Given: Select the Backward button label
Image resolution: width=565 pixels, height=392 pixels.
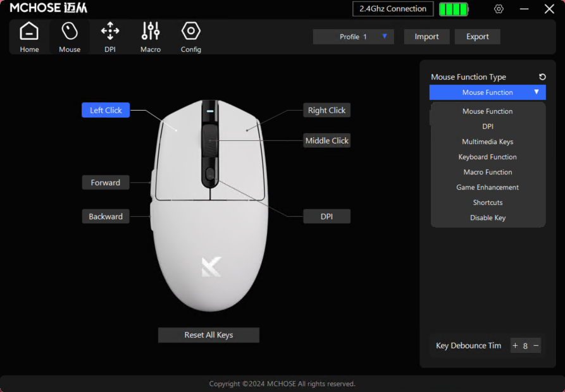Looking at the screenshot, I should (x=106, y=216).
